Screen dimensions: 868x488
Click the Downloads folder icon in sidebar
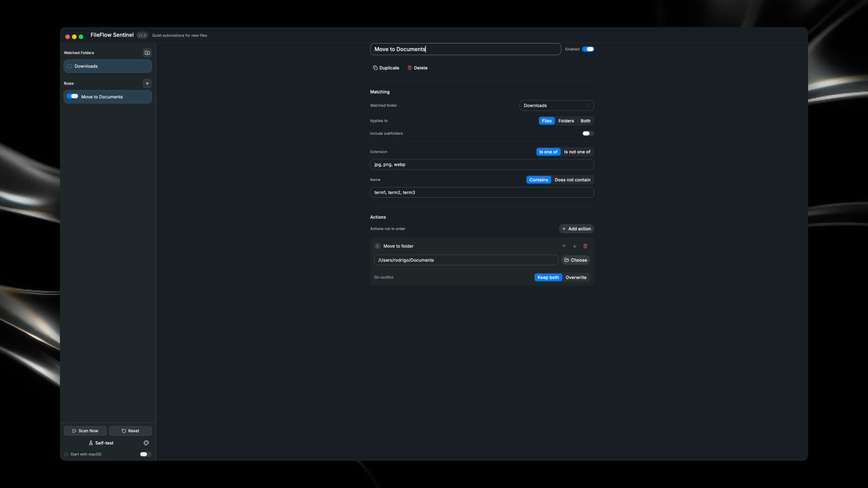(x=69, y=66)
